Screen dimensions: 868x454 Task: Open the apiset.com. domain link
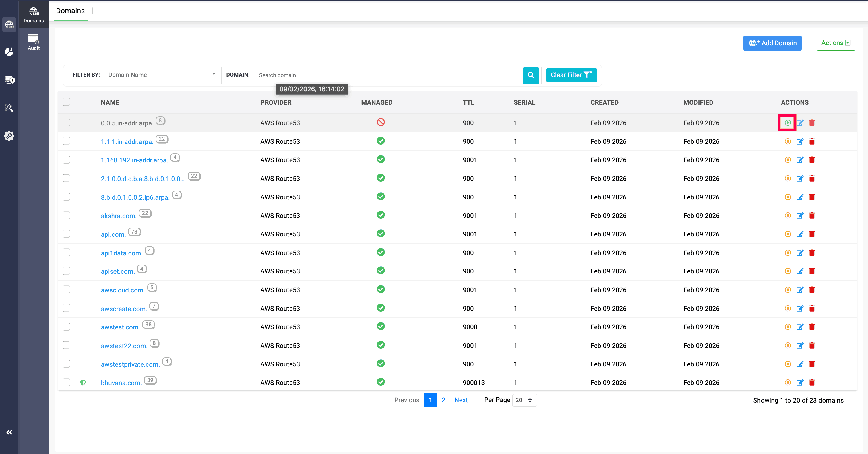coord(118,271)
